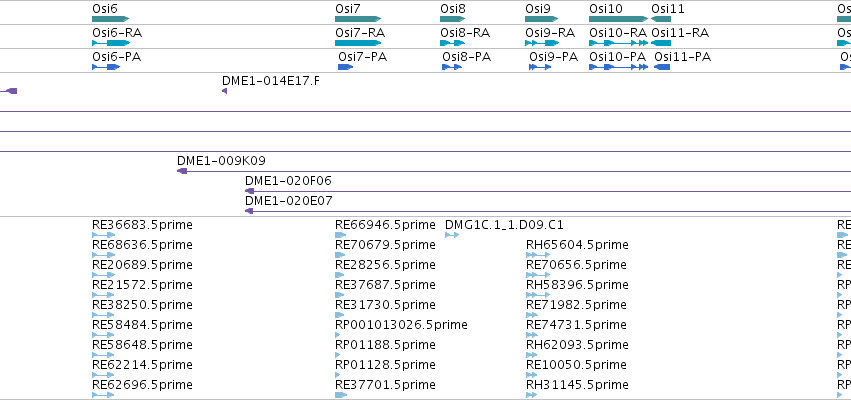Select the DME1-009K09 BAC clone
This screenshot has height=400, width=851.
pos(514,171)
